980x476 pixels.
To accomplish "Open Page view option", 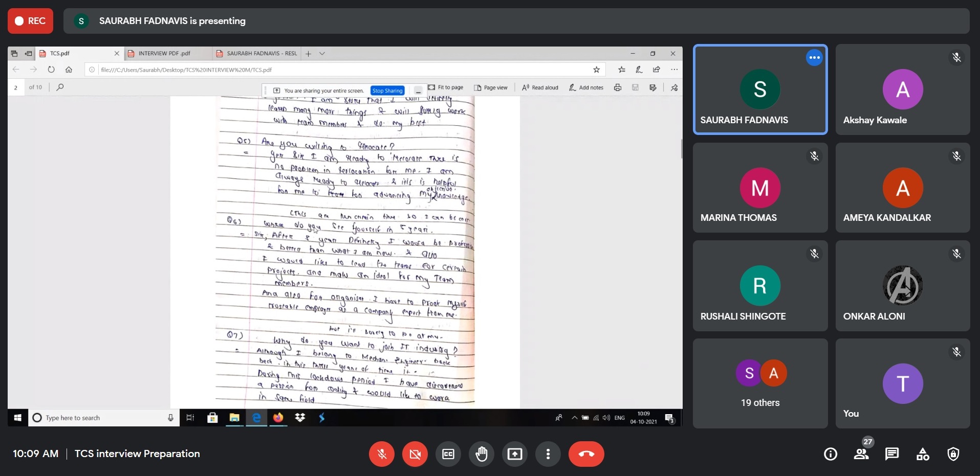I will pyautogui.click(x=491, y=87).
